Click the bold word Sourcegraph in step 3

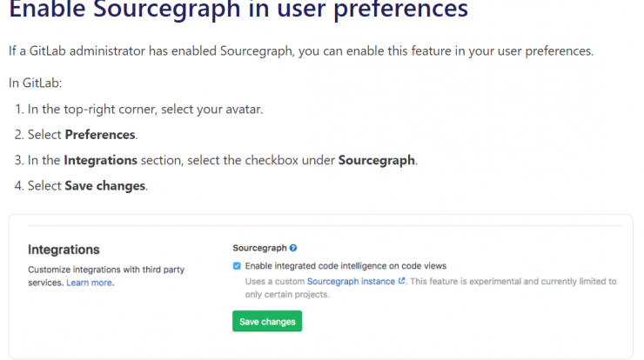pos(376,160)
